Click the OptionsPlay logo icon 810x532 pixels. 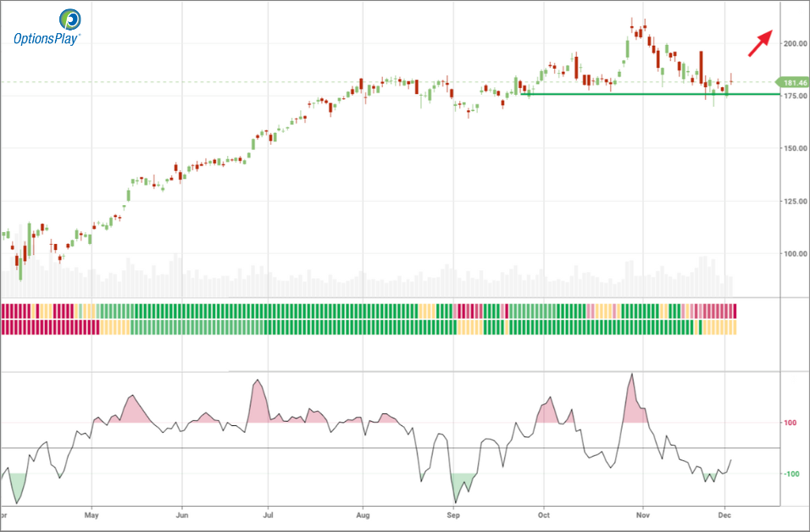pyautogui.click(x=70, y=19)
